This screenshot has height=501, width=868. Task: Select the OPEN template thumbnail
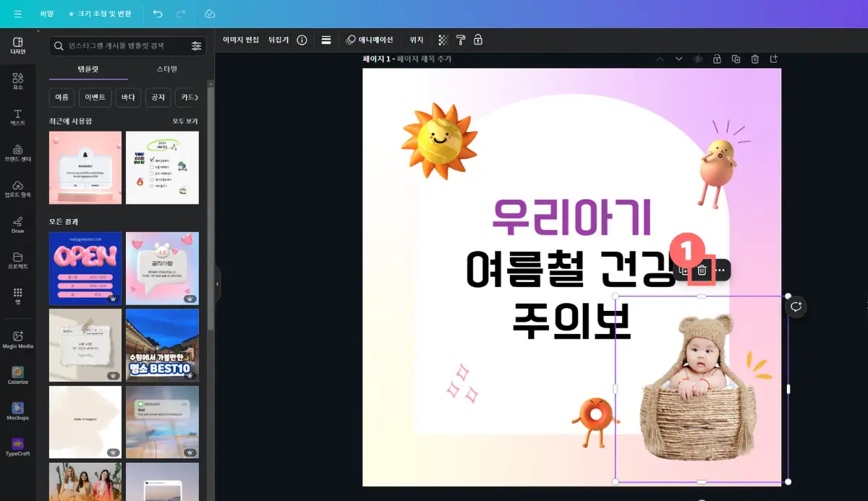coord(85,267)
